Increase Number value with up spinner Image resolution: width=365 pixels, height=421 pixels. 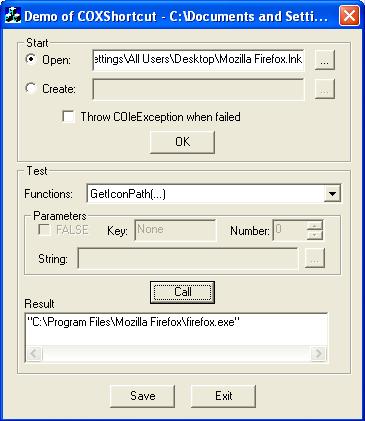pyautogui.click(x=315, y=225)
